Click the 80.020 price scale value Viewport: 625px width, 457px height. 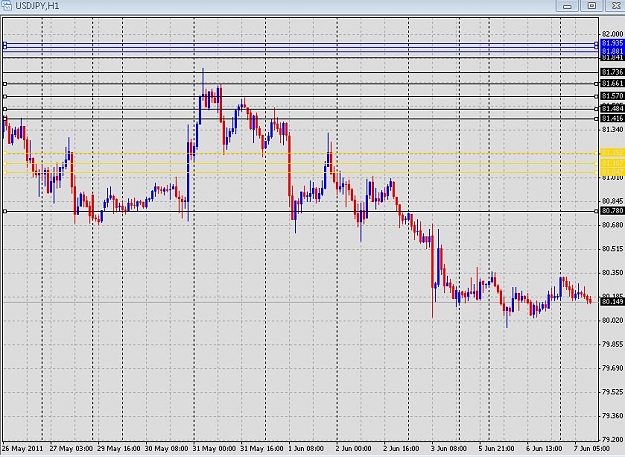tap(612, 320)
